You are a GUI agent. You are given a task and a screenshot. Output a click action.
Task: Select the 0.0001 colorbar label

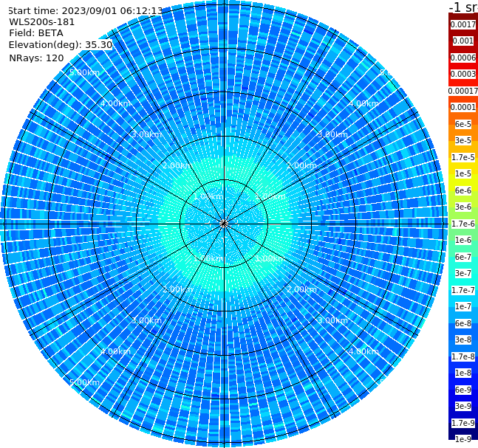tap(463, 107)
